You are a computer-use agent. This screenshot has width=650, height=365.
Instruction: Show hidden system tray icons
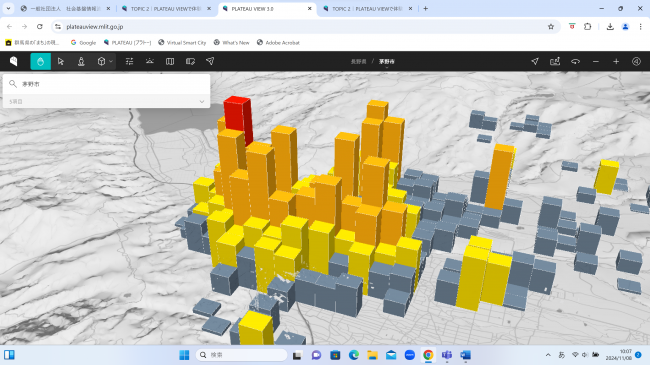tap(548, 355)
